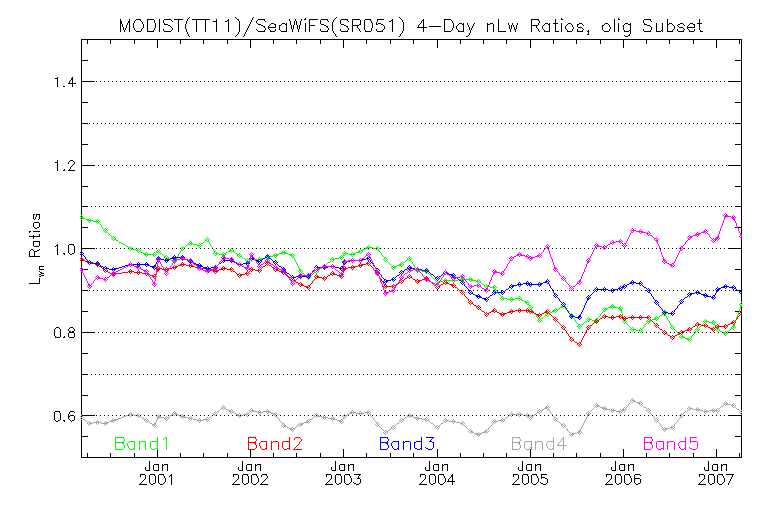Click the Jan 2006 x-axis label
This screenshot has width=768, height=512.
623,473
